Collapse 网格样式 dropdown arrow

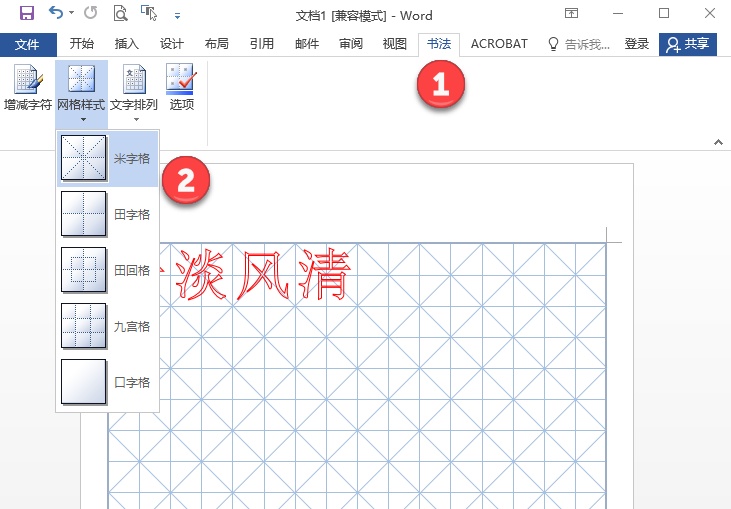coord(83,120)
